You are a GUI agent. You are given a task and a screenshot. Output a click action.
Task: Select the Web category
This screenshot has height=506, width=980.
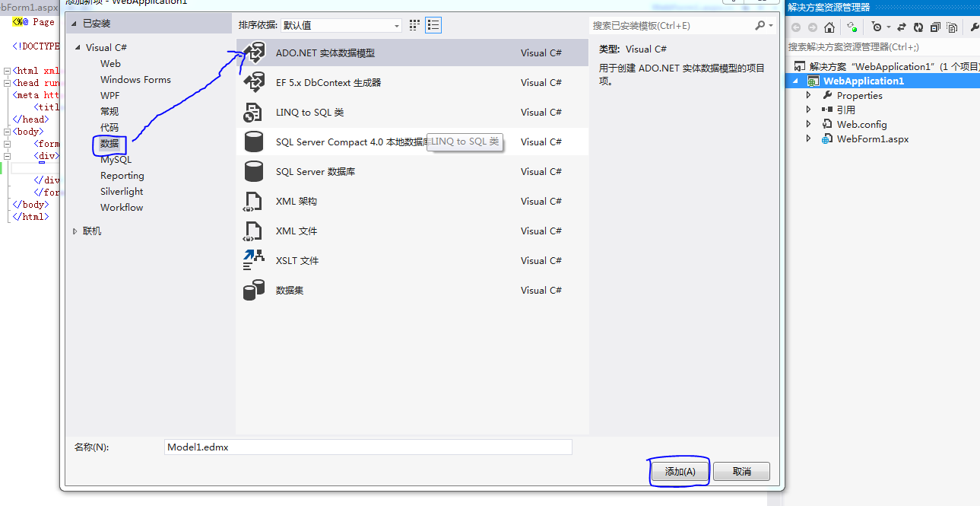pos(110,64)
